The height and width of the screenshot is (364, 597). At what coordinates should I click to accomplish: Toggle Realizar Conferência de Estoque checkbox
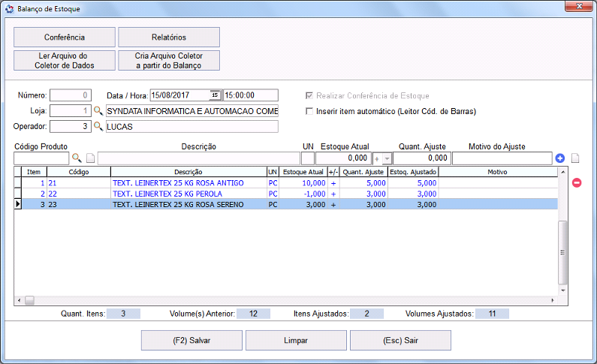[x=309, y=95]
